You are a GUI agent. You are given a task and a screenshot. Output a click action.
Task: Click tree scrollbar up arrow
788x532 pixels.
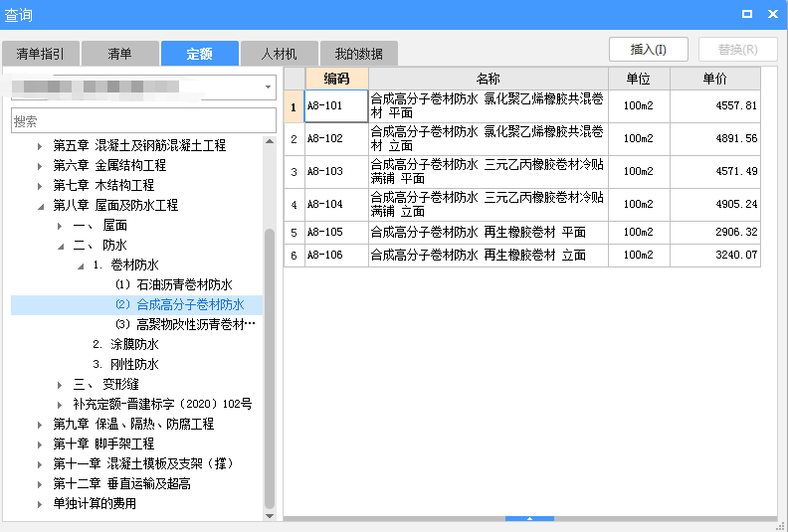click(270, 141)
